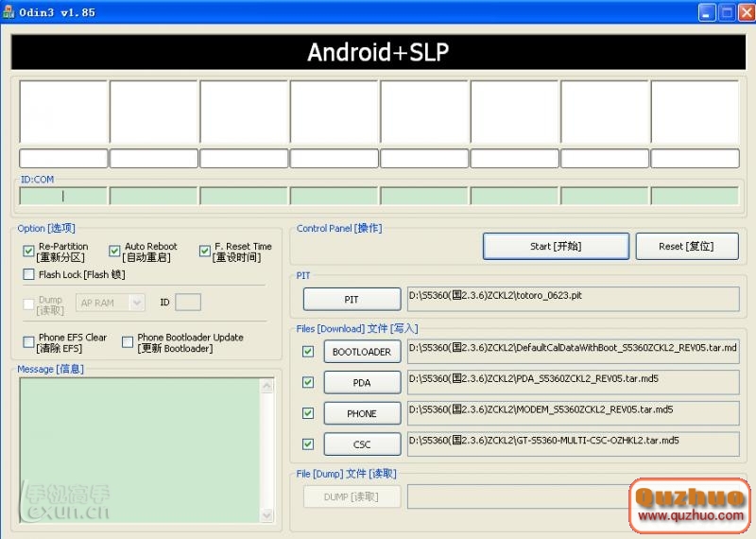
Task: Open the AP RAM dropdown
Action: pyautogui.click(x=136, y=303)
